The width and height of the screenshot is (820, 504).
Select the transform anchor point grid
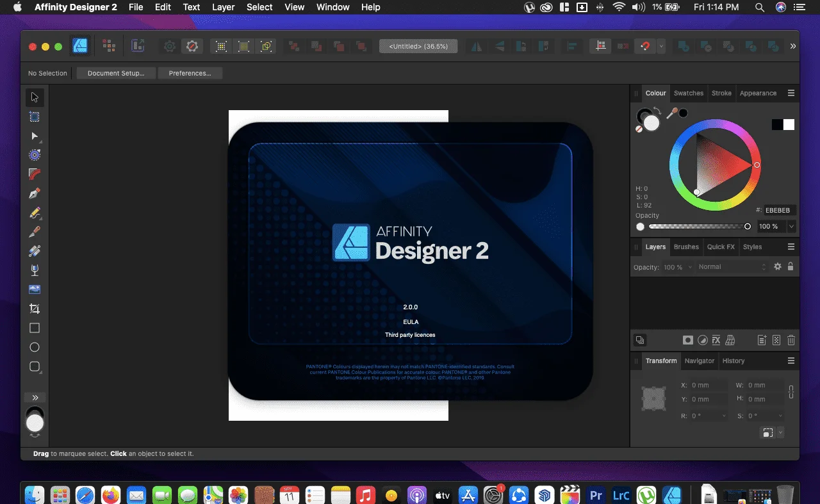pyautogui.click(x=653, y=398)
